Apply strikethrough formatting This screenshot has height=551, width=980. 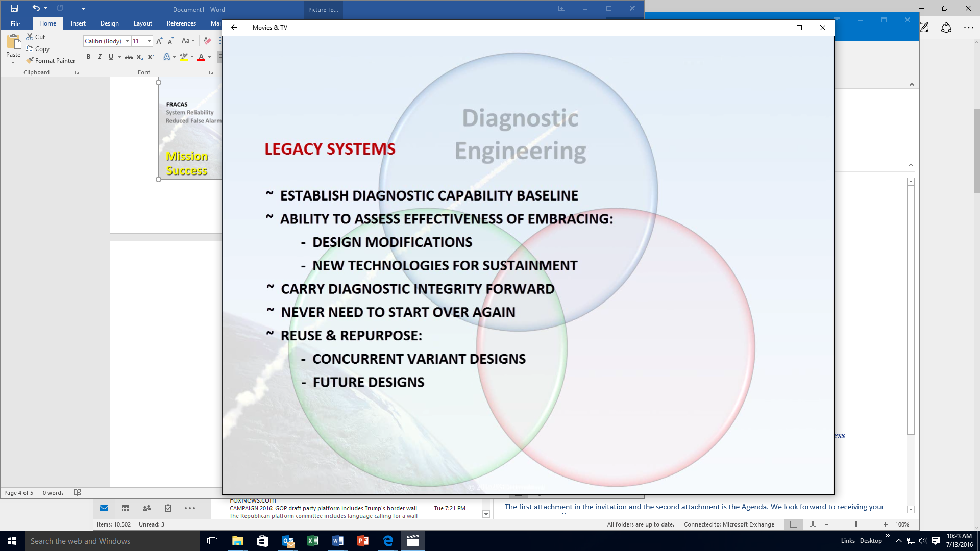pos(129,57)
